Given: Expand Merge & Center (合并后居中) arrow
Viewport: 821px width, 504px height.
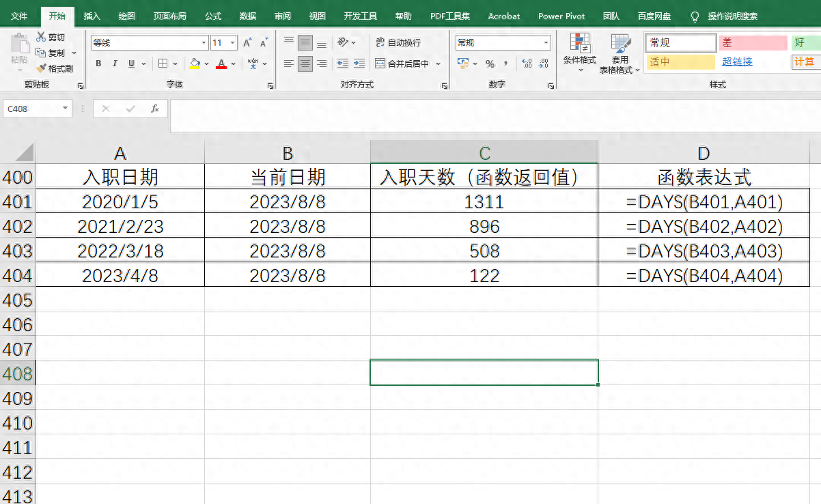Looking at the screenshot, I should (439, 64).
